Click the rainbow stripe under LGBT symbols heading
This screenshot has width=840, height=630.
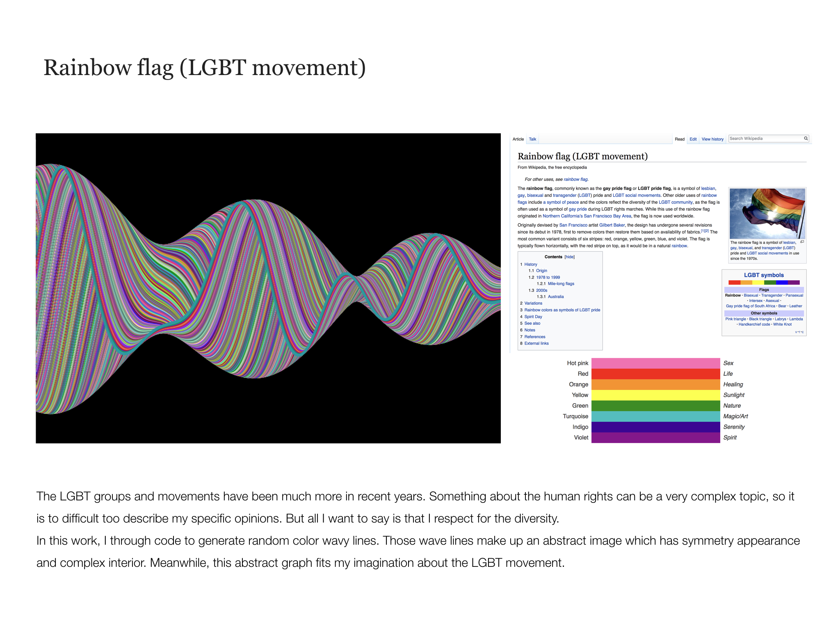pos(764,283)
